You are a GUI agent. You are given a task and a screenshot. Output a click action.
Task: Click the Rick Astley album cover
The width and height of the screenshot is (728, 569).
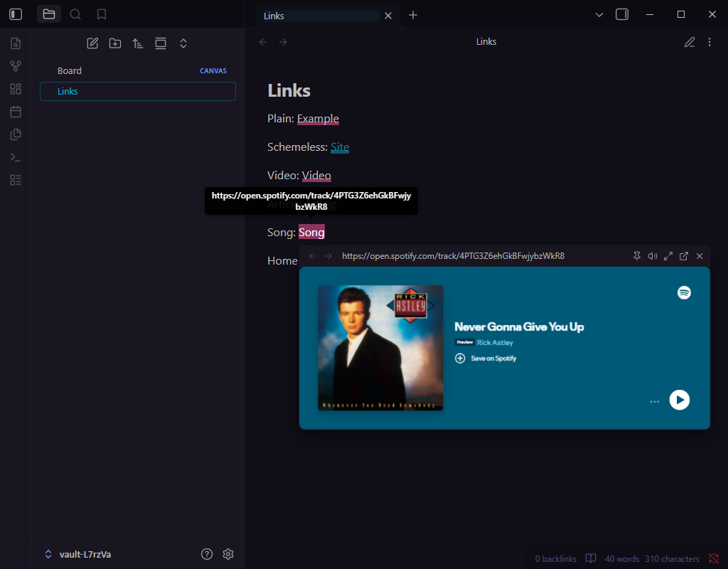(380, 348)
